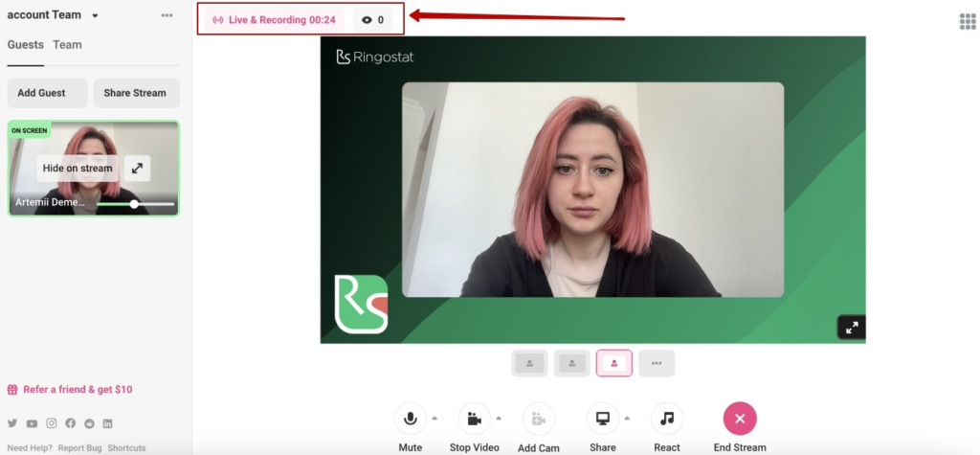End the stream with the pink X button
The height and width of the screenshot is (455, 980).
(x=740, y=419)
